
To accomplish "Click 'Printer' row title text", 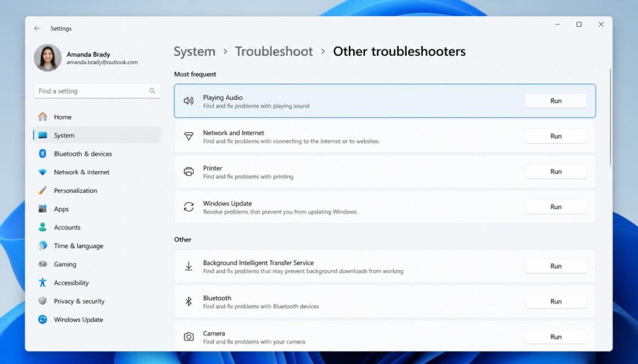I will click(212, 168).
